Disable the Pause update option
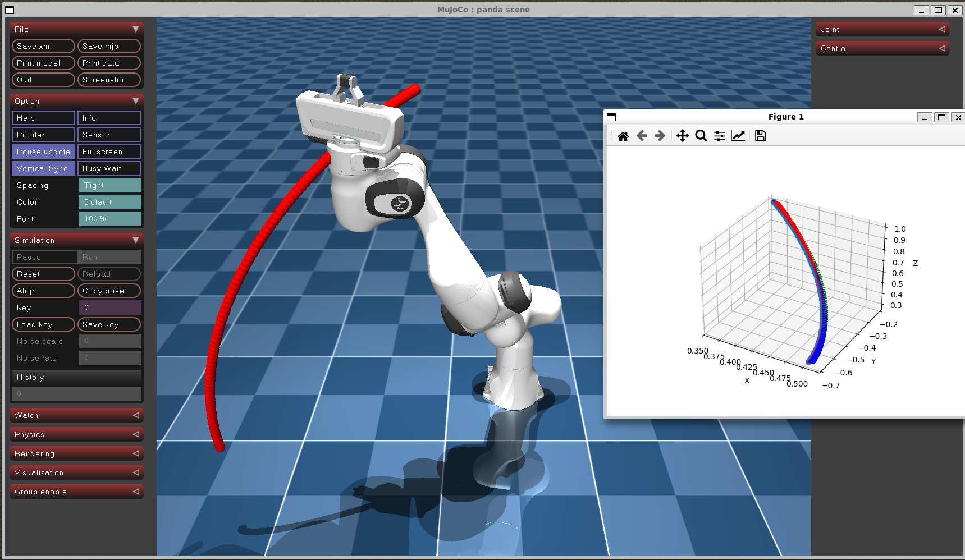Viewport: 965px width, 560px height. (43, 152)
